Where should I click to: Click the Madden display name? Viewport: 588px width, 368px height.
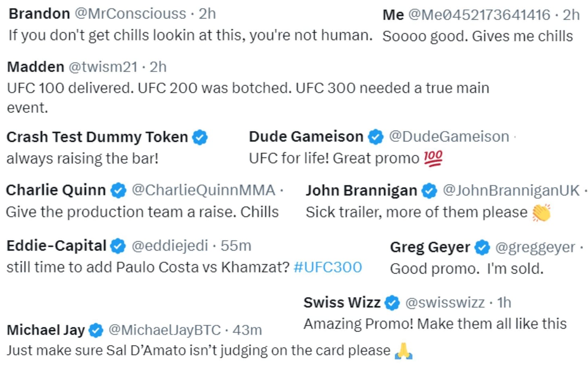click(x=35, y=67)
